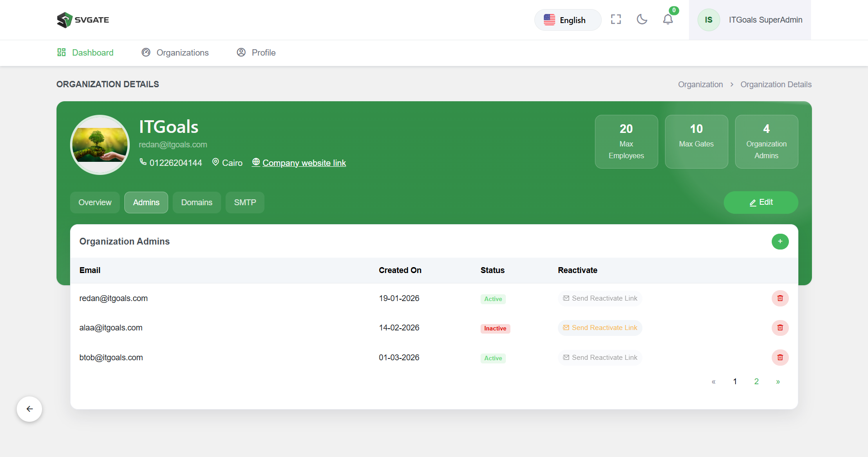Image resolution: width=868 pixels, height=457 pixels.
Task: Delete admin redan@itgoals.com trash icon
Action: click(x=780, y=298)
